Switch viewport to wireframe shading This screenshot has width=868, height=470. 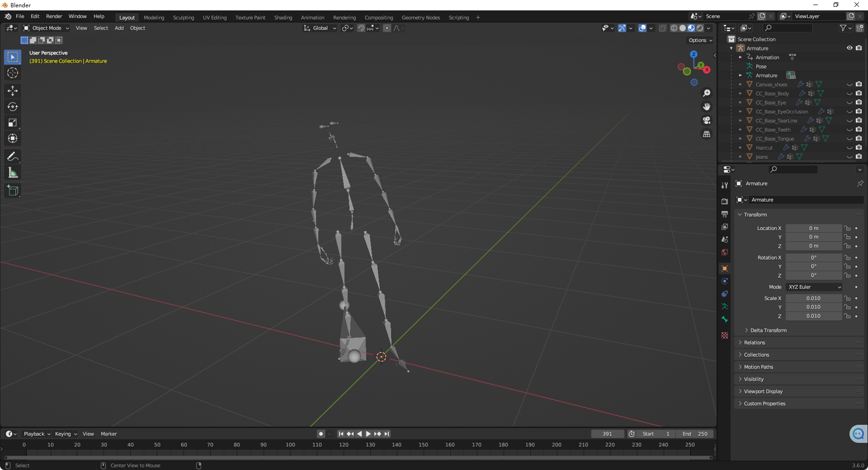point(674,28)
